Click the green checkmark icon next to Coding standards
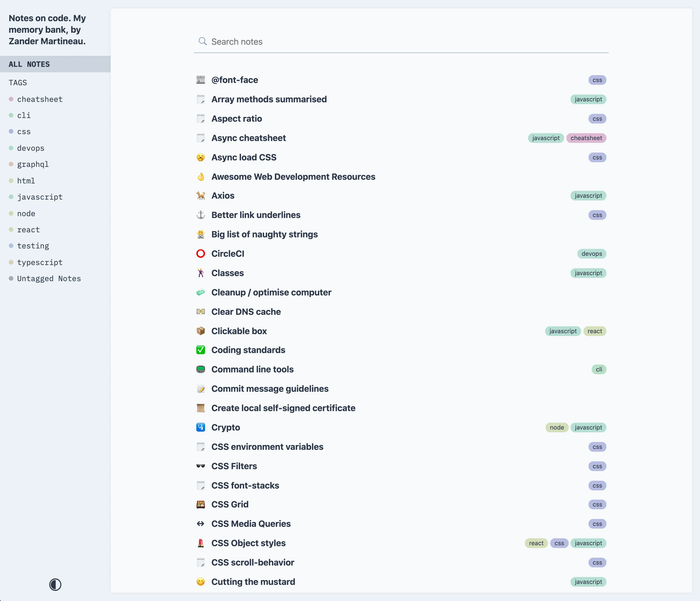This screenshot has width=700, height=601. (x=200, y=350)
